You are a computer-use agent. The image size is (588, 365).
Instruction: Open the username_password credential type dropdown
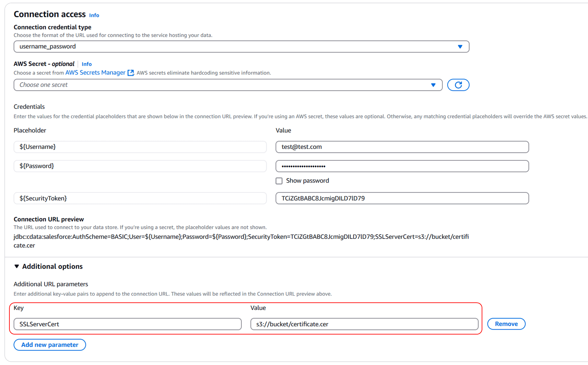click(x=241, y=46)
